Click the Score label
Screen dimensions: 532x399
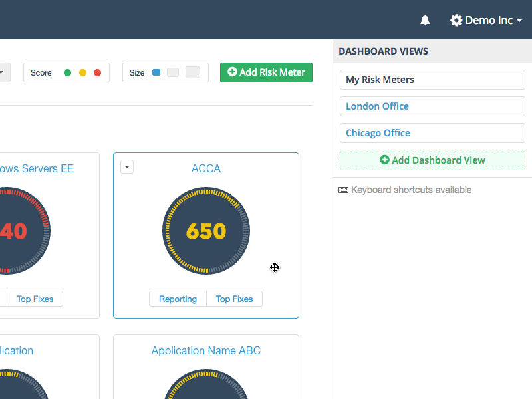41,73
